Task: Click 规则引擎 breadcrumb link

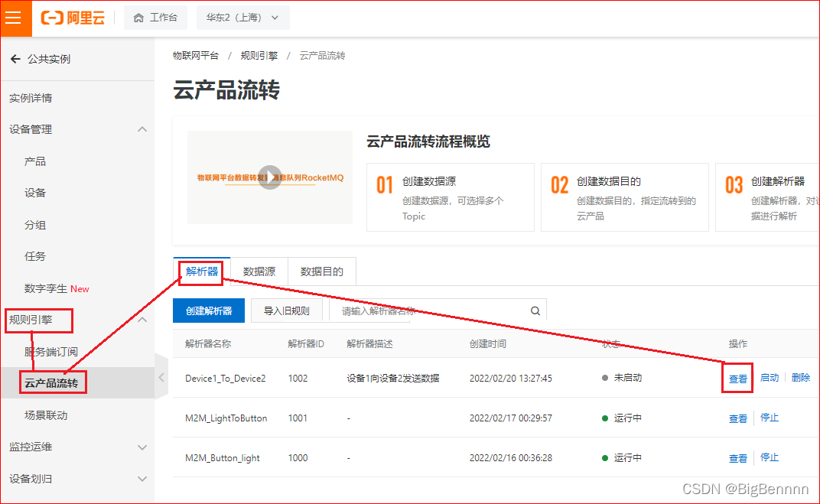Action: pos(259,55)
